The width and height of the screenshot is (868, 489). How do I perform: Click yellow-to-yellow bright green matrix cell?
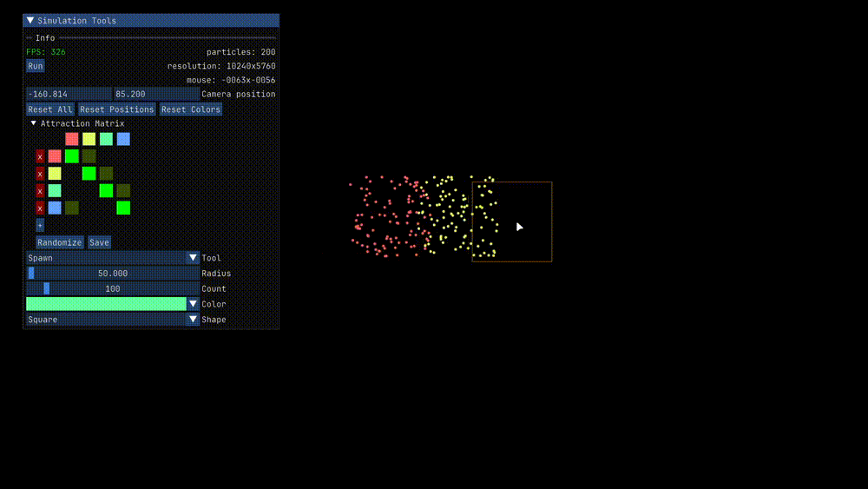(89, 174)
